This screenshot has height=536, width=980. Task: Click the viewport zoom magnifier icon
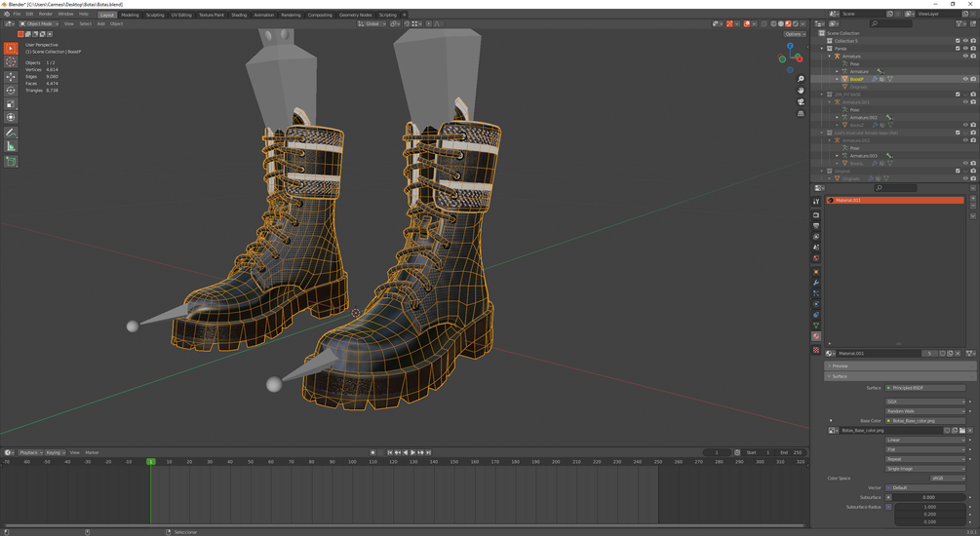[x=801, y=79]
